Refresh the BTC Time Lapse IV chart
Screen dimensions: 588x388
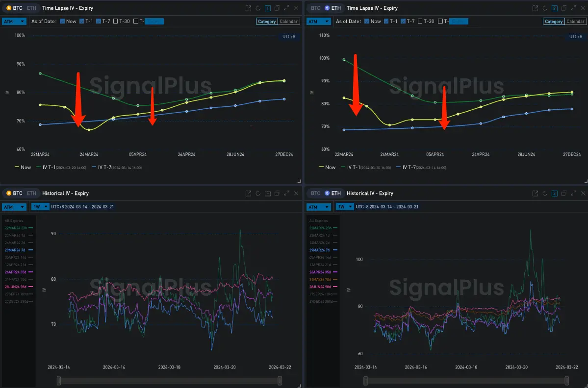[258, 8]
